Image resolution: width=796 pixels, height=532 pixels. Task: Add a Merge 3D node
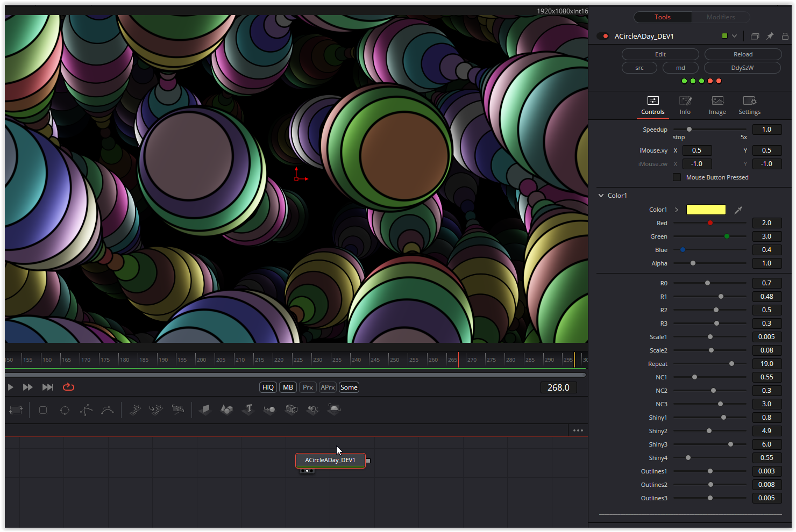coord(269,410)
